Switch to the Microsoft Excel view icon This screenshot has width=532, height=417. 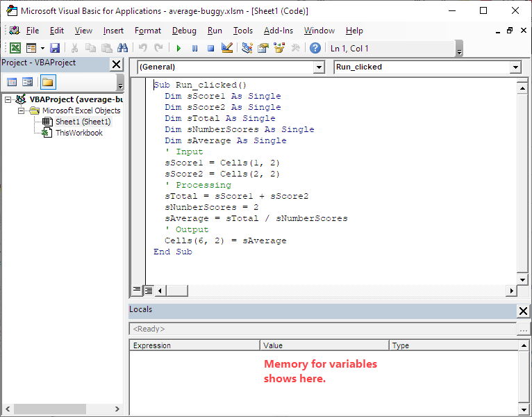[x=15, y=48]
